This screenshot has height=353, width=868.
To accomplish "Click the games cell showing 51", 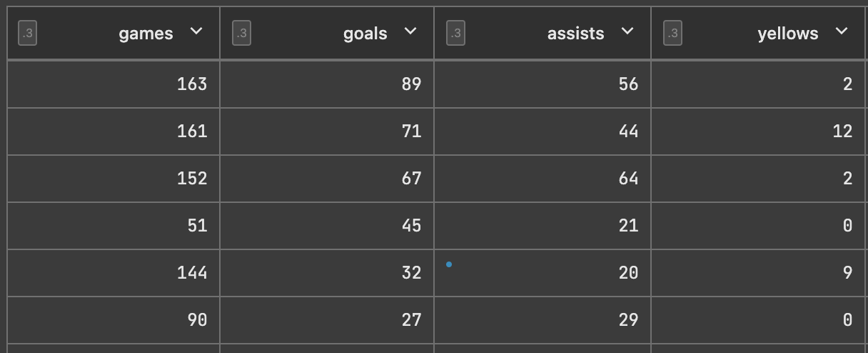I will (113, 226).
